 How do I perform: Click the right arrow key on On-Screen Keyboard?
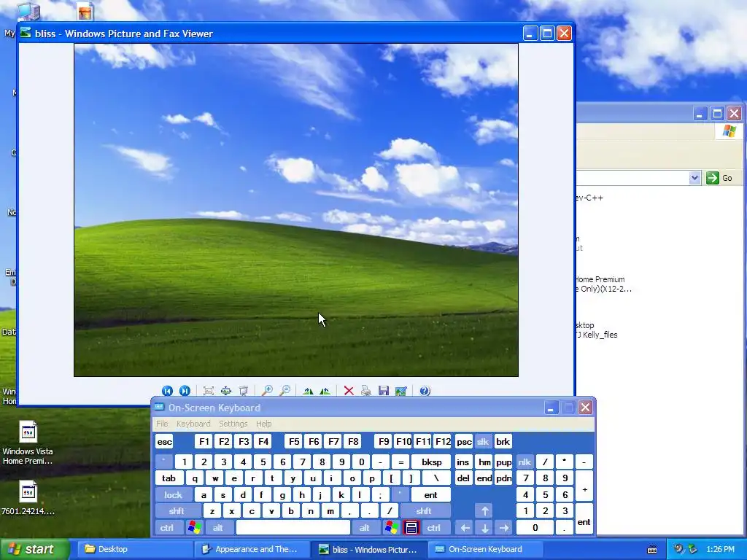pos(503,528)
